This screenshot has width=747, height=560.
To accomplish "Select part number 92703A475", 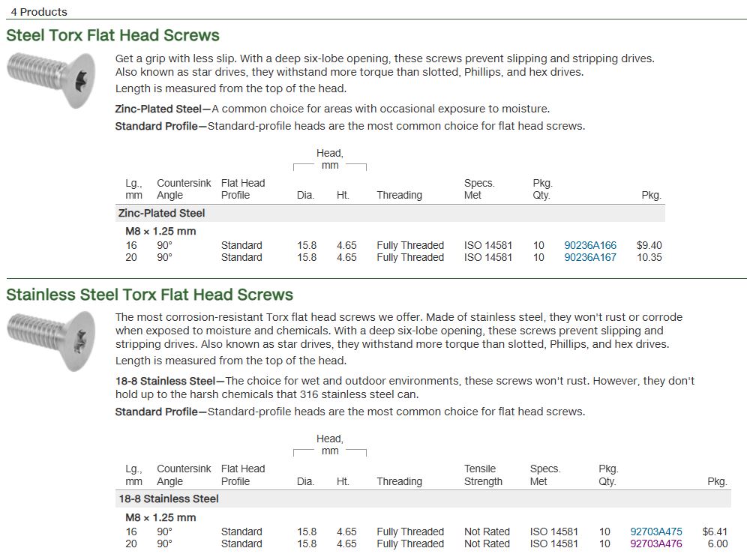I will pos(655,532).
